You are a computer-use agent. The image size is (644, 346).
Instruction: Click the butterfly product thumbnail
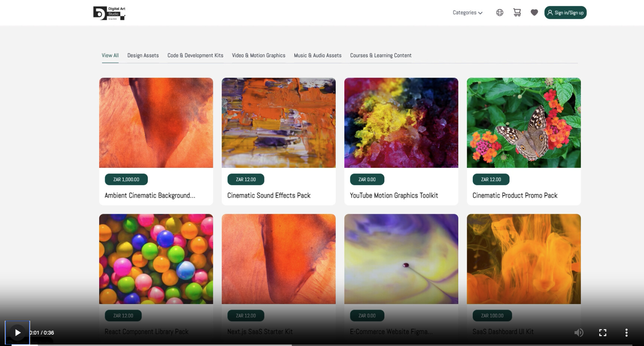pyautogui.click(x=524, y=123)
